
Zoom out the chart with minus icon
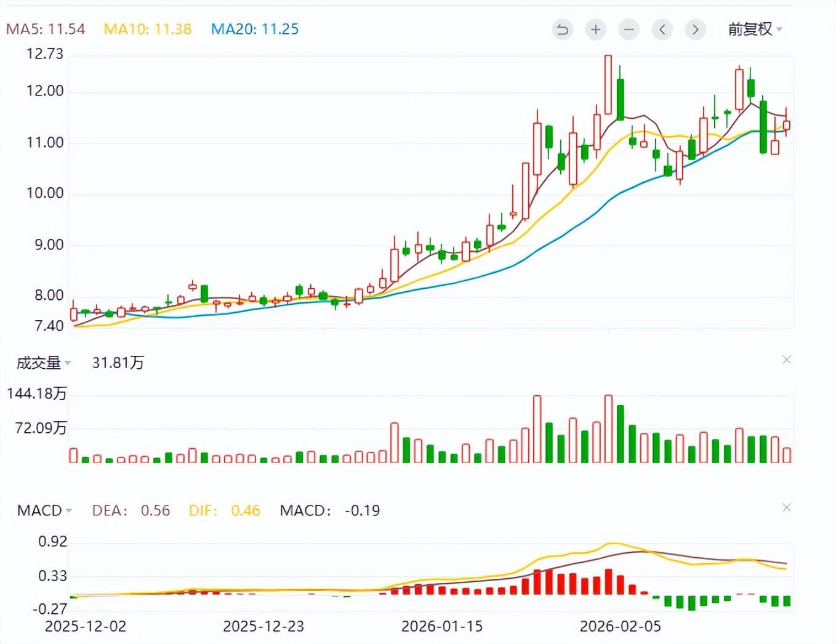click(629, 30)
